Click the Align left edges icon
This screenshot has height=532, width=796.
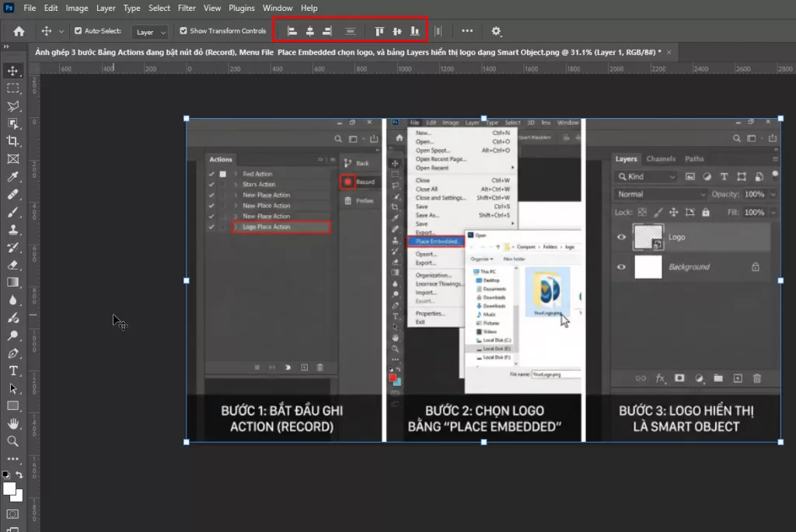coord(293,31)
